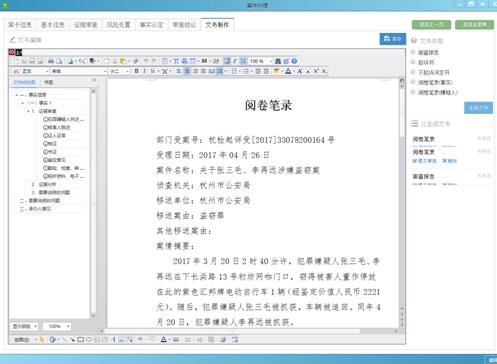Click the Print icon in editor toolbar
Image resolution: width=497 pixels, height=364 pixels.
51,61
